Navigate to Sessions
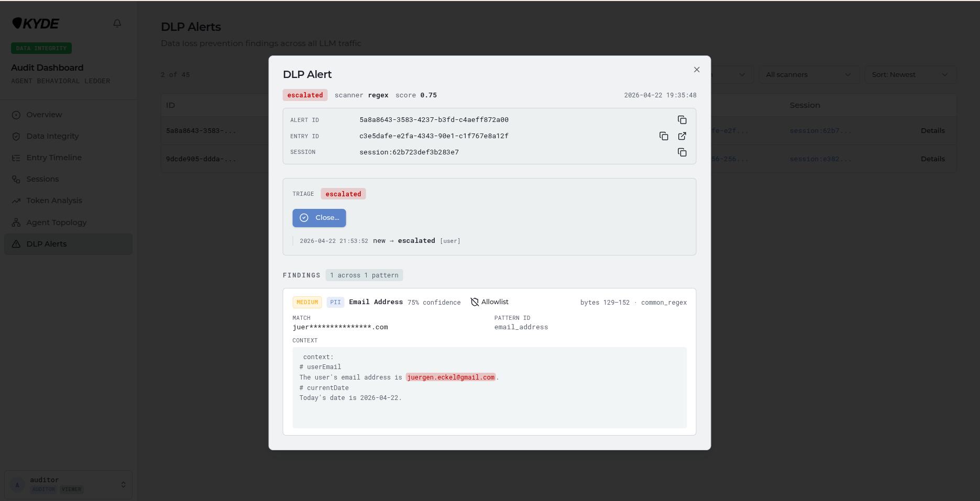980x501 pixels. [x=68, y=179]
